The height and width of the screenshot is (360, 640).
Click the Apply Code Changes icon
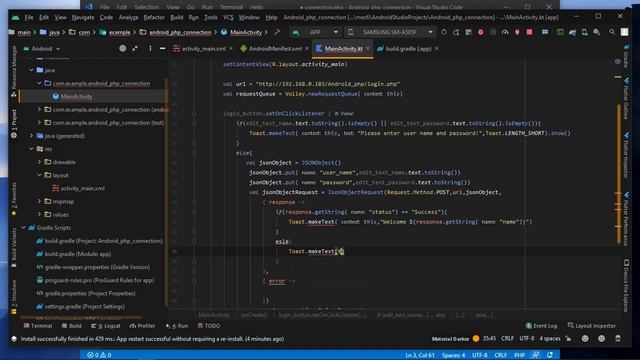tap(468, 32)
